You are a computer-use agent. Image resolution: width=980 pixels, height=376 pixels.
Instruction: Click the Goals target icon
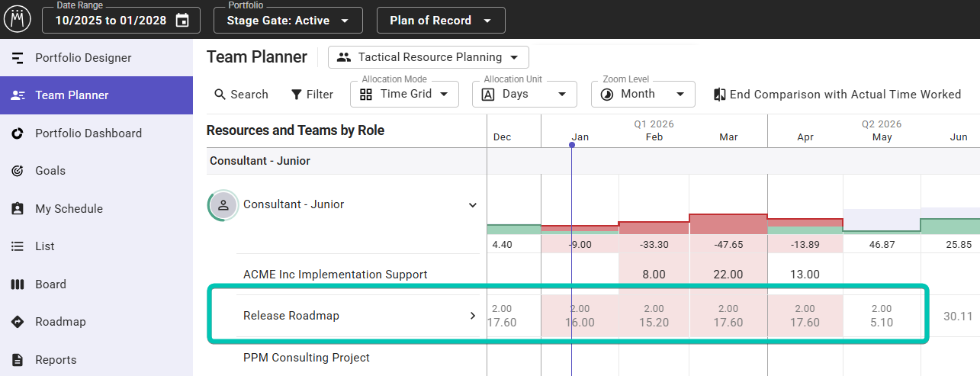pos(18,171)
